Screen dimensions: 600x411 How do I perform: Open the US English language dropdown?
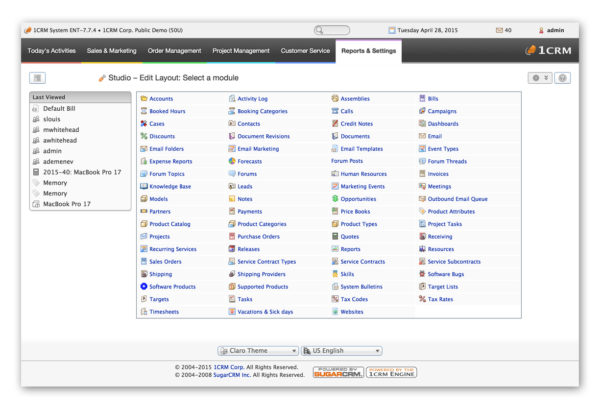pyautogui.click(x=342, y=351)
